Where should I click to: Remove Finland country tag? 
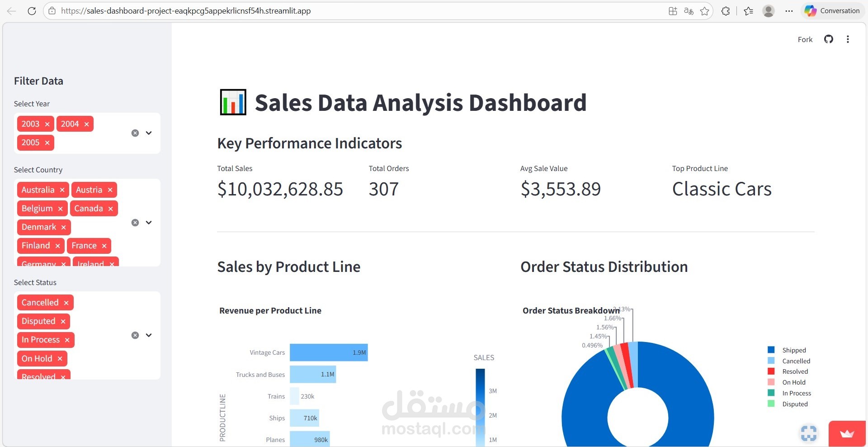[x=57, y=246]
